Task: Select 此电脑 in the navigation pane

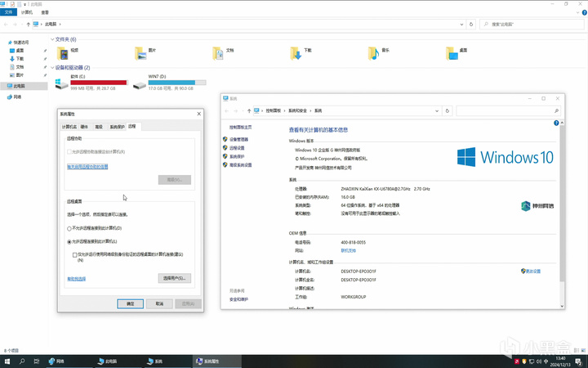Action: [19, 86]
